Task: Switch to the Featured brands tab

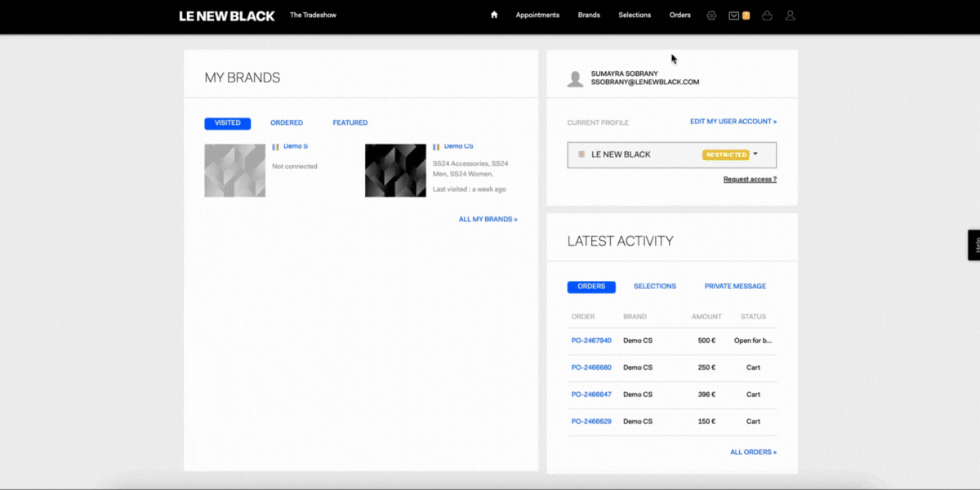Action: click(350, 123)
